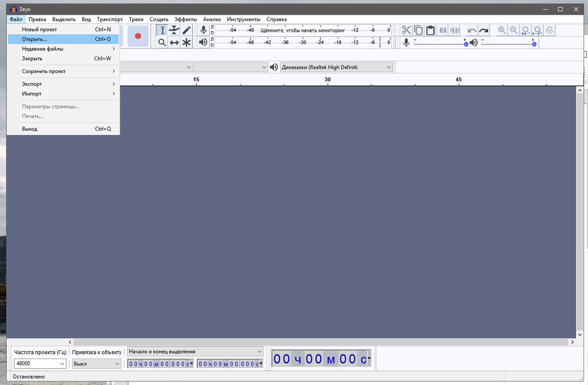Image resolution: width=588 pixels, height=385 pixels.
Task: Select the Selection (I-beam) tool
Action: tap(162, 30)
